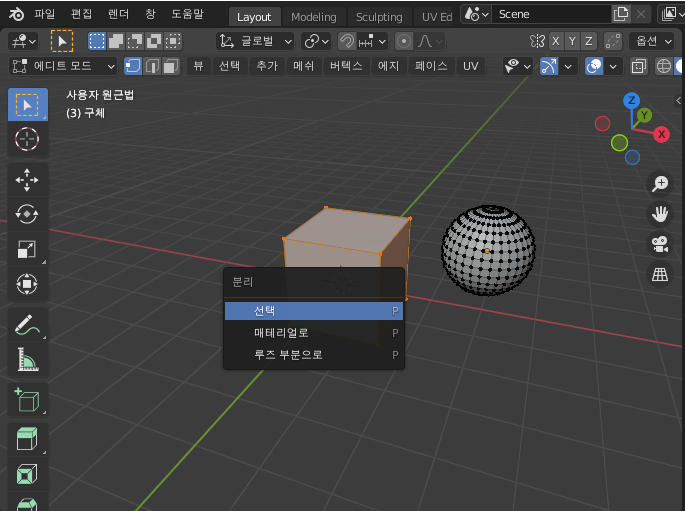Toggle Y axis mirror
685x511 pixels.
click(572, 41)
